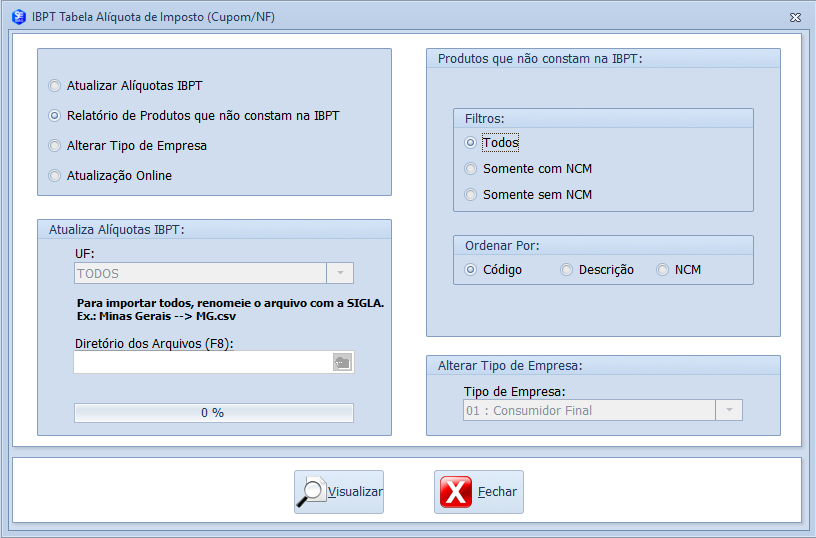Click the IBPT app icon in title bar
Screen dimensions: 816x538
point(17,16)
